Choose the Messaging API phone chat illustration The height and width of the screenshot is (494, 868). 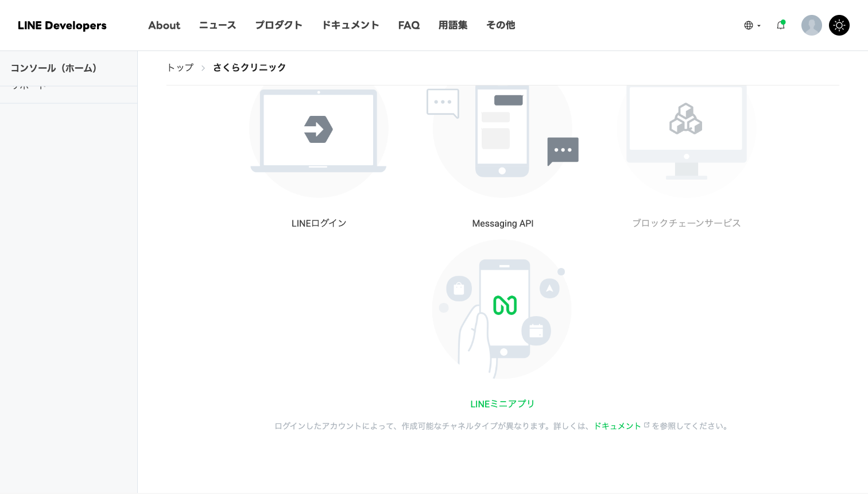click(502, 141)
